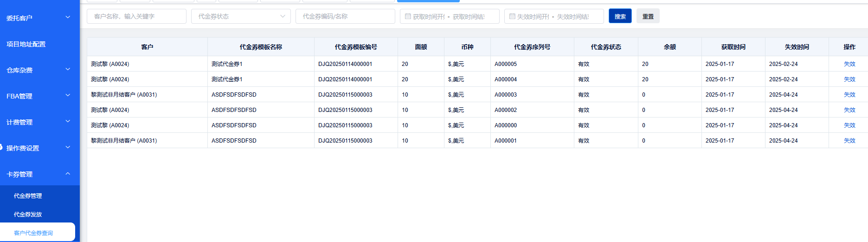Click 测试代金券1 in the A000005 row

[227, 64]
